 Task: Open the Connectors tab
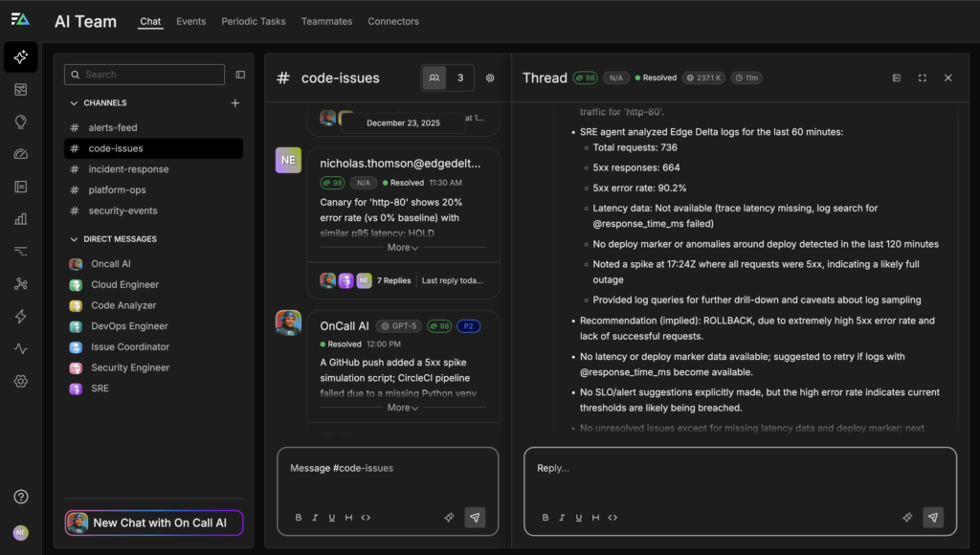[x=392, y=21]
